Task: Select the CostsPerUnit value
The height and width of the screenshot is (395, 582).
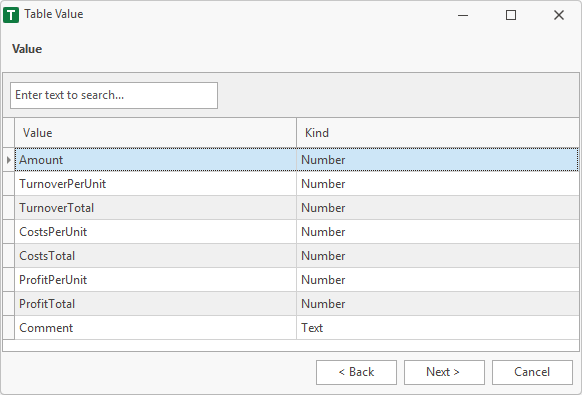Action: (156, 232)
